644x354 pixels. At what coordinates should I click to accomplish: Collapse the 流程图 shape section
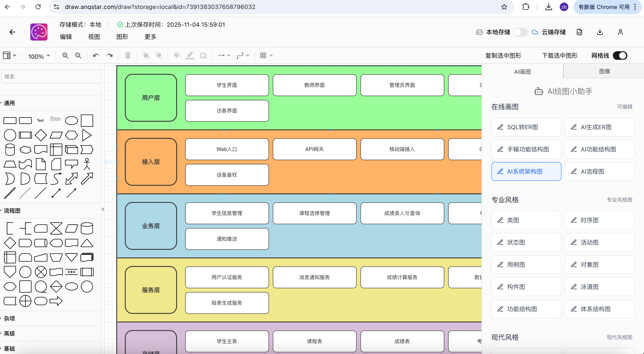[x=12, y=211]
